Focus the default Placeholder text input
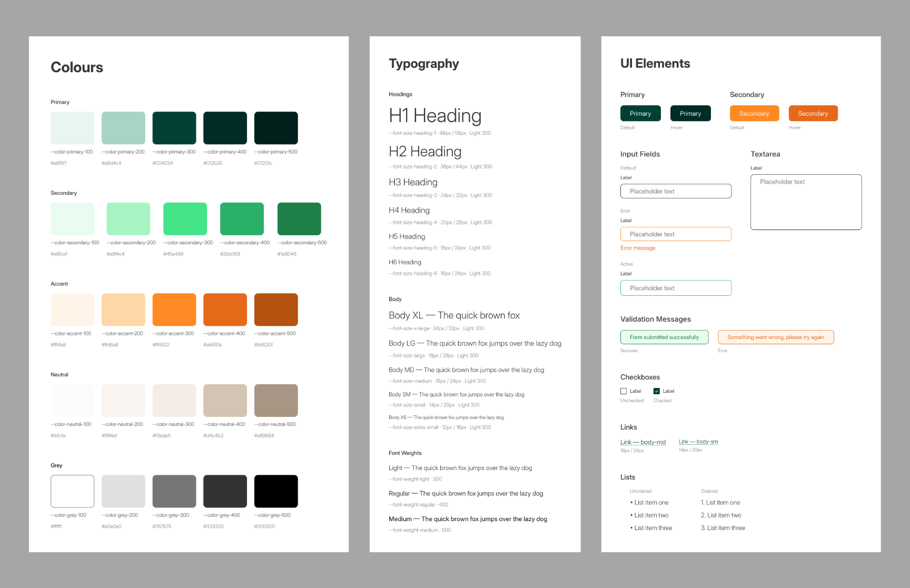 [x=676, y=191]
